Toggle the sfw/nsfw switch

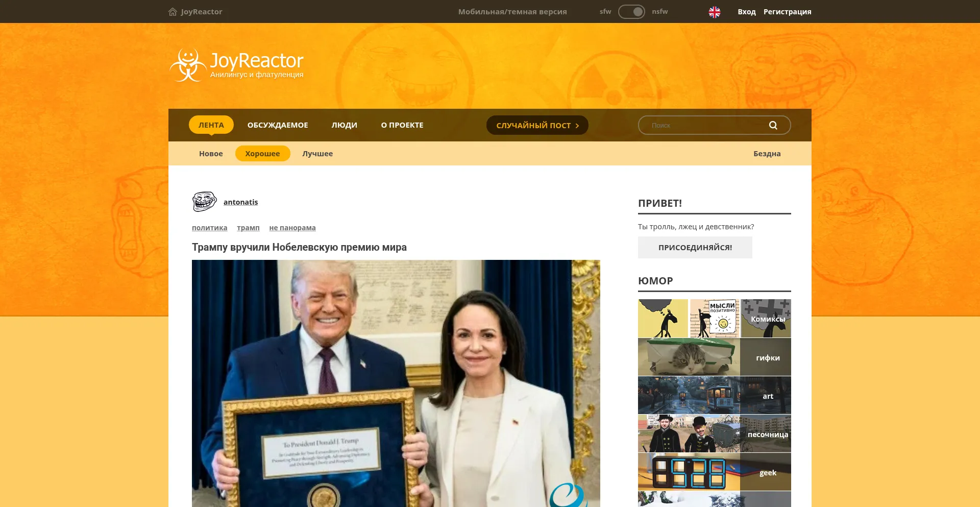631,12
